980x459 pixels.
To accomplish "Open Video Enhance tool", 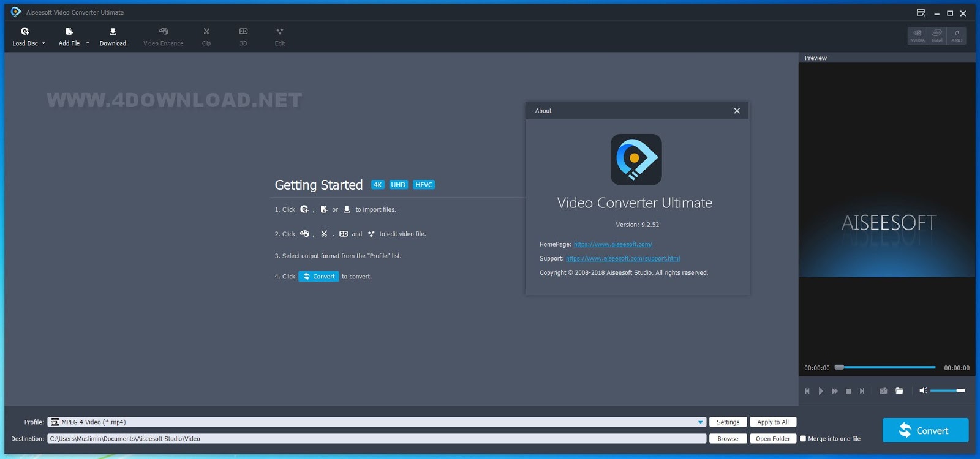I will tap(164, 36).
